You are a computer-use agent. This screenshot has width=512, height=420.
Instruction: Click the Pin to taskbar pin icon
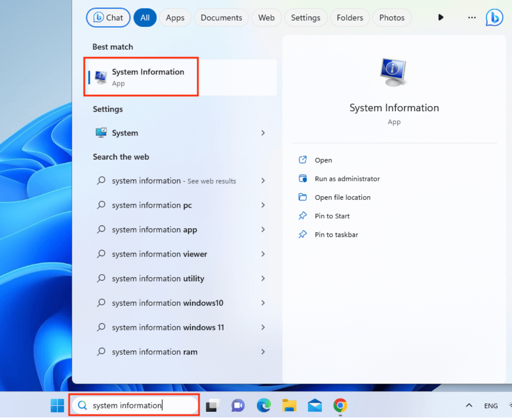302,234
